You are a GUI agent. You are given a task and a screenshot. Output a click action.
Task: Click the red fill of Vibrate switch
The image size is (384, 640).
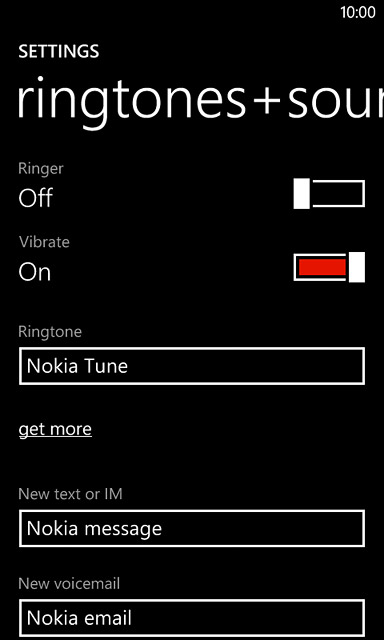(x=322, y=267)
